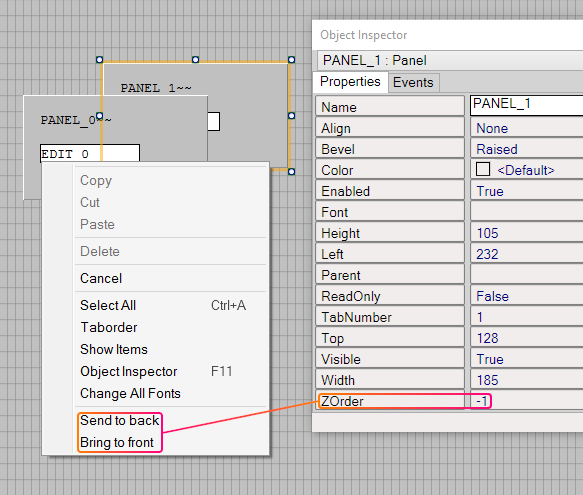Image resolution: width=583 pixels, height=495 pixels.
Task: Click the Enabled value True
Action: pos(526,191)
